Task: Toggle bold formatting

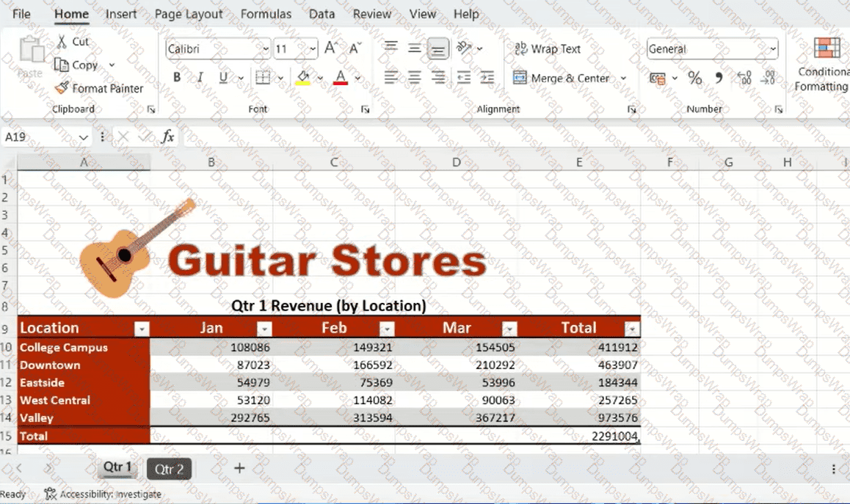Action: coord(177,78)
